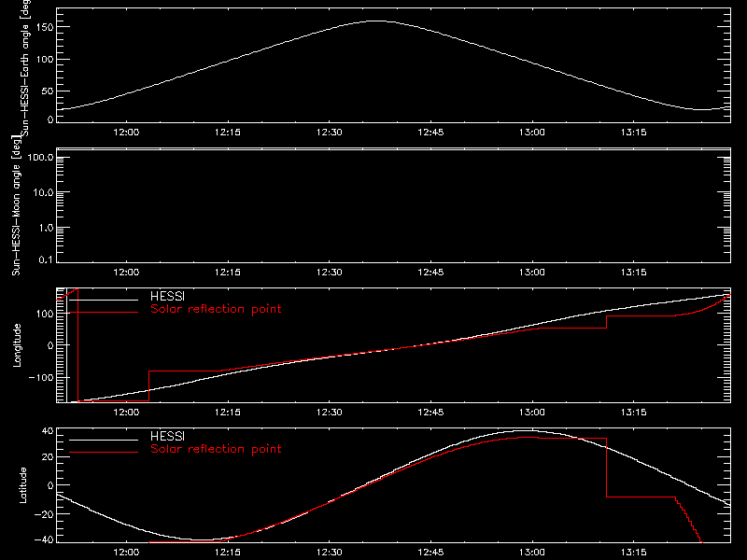Select the 20 tick on Latitude plot

pyautogui.click(x=48, y=456)
